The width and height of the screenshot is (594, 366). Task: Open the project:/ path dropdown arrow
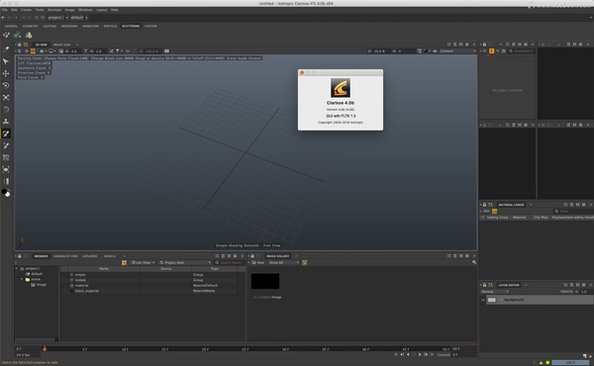click(x=67, y=17)
